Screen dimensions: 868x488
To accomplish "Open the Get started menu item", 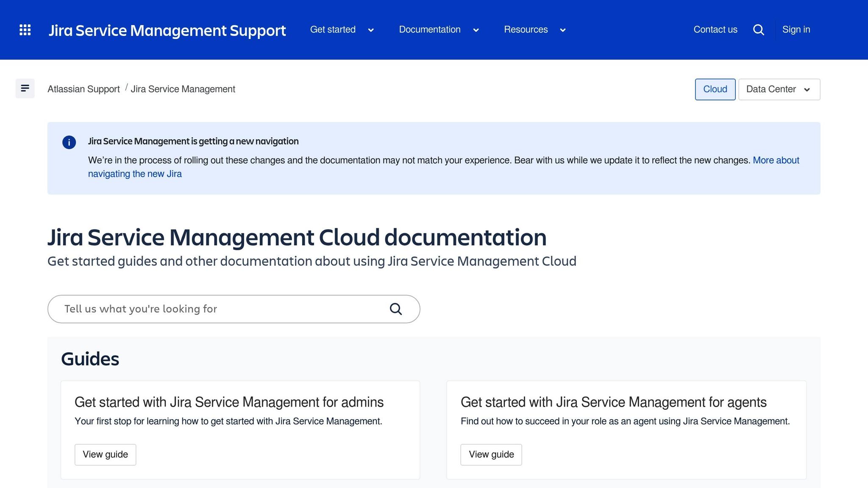I will pos(333,30).
